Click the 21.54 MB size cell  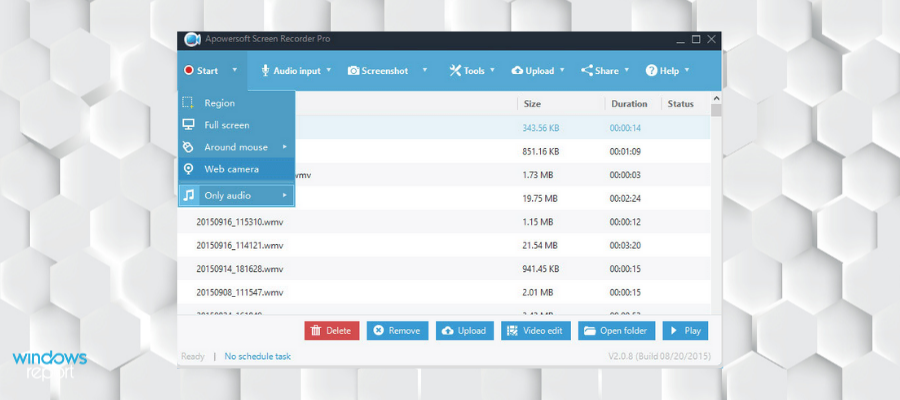(540, 245)
